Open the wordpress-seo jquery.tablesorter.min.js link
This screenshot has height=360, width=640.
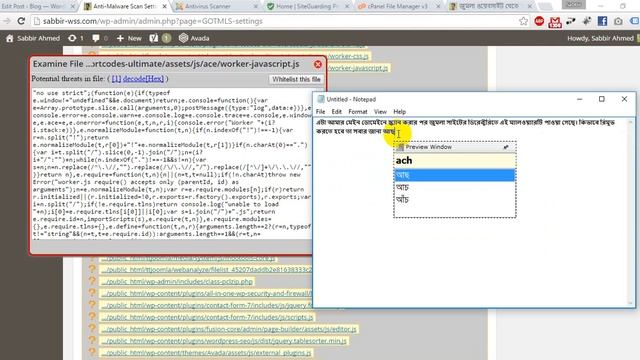(224, 341)
